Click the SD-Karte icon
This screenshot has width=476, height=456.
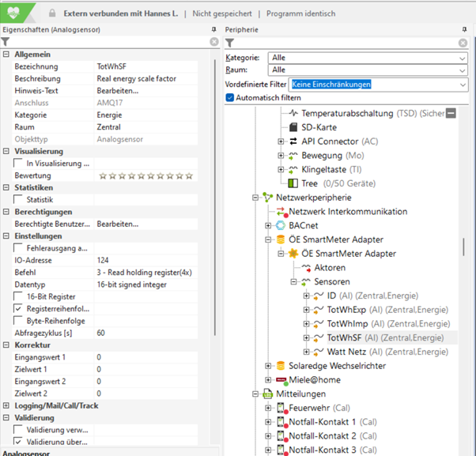pyautogui.click(x=293, y=127)
